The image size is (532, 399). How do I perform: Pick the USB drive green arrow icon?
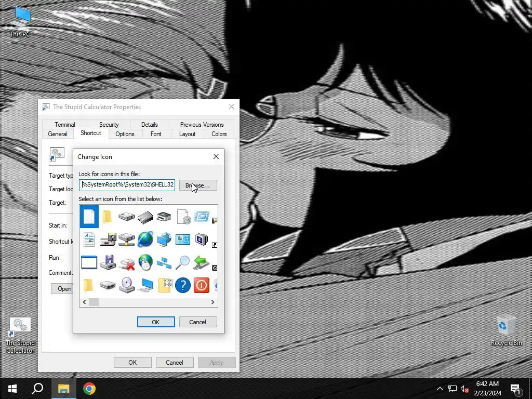pyautogui.click(x=201, y=262)
